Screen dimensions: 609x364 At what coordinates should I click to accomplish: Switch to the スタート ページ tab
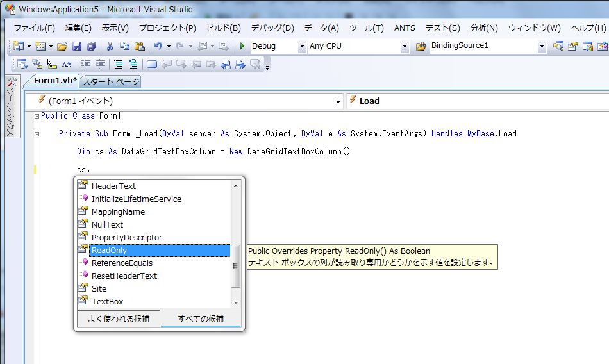click(111, 81)
